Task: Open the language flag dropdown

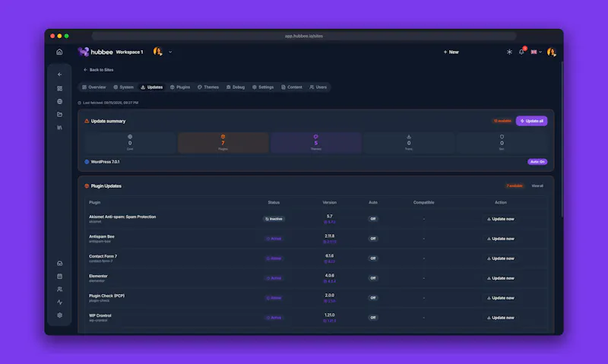Action: (537, 52)
